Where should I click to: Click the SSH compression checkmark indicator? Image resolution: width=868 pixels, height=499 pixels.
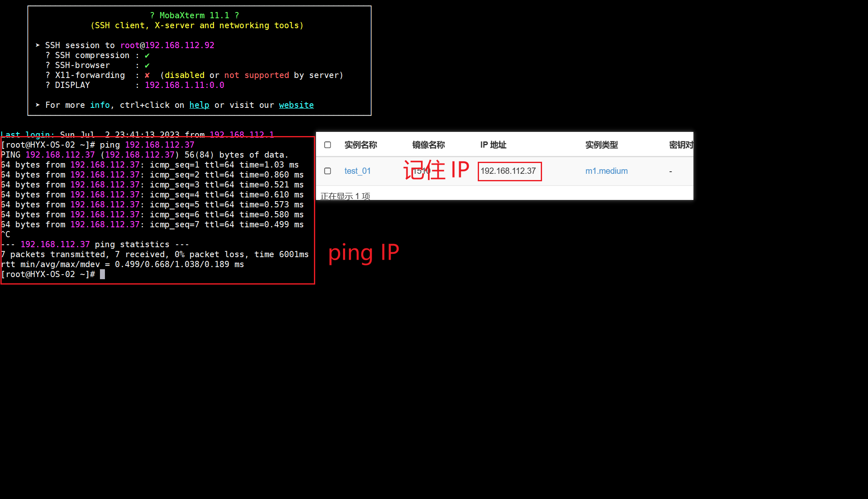click(x=147, y=55)
